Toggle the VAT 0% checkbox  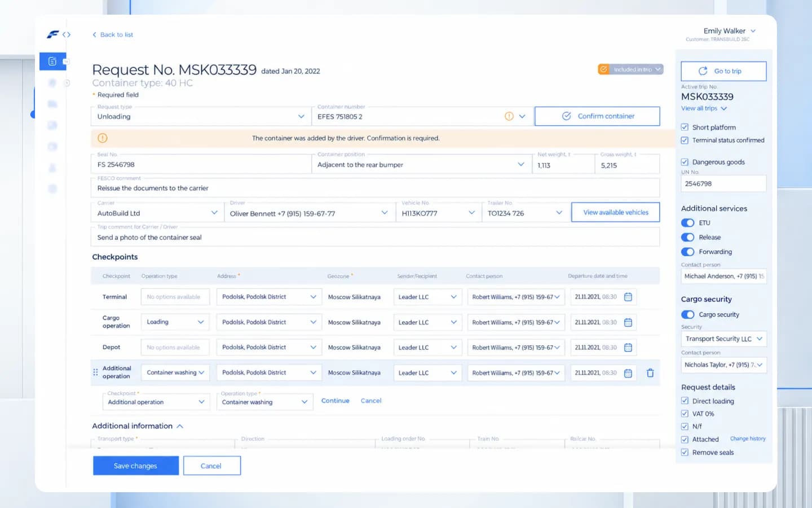[x=685, y=414]
